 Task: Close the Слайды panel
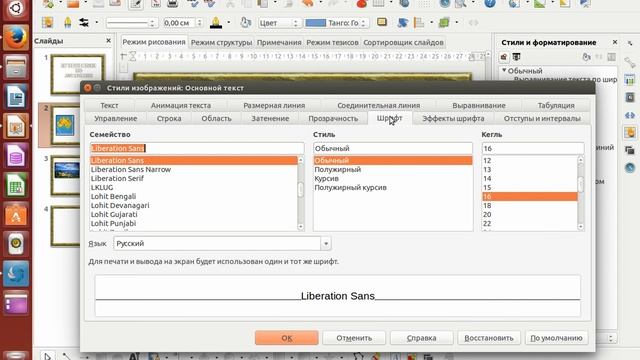coord(108,40)
